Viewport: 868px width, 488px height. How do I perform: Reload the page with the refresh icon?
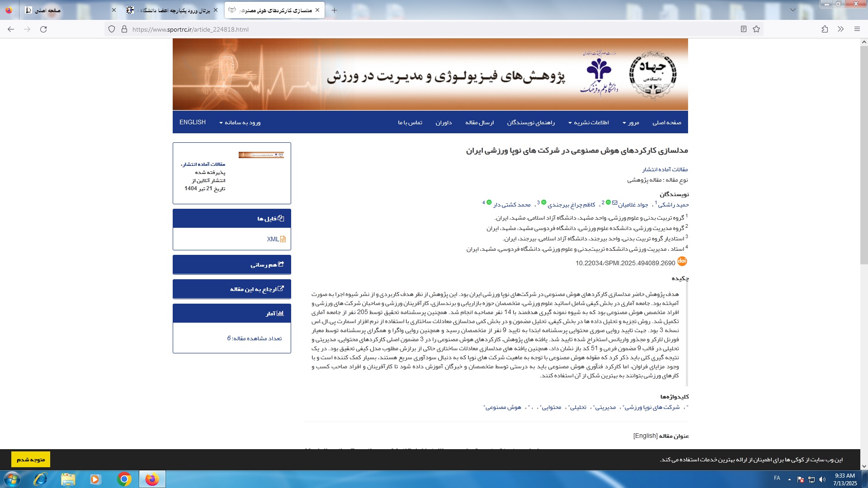(43, 29)
